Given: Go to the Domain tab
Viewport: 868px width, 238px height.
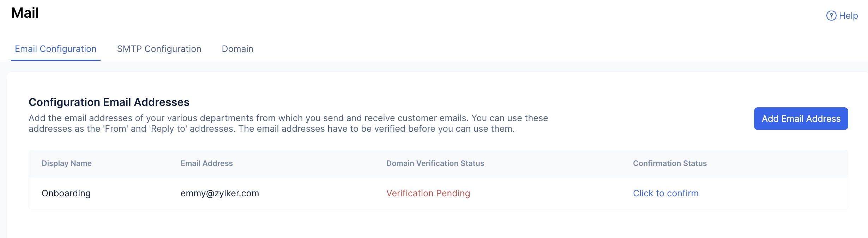Looking at the screenshot, I should click(237, 49).
